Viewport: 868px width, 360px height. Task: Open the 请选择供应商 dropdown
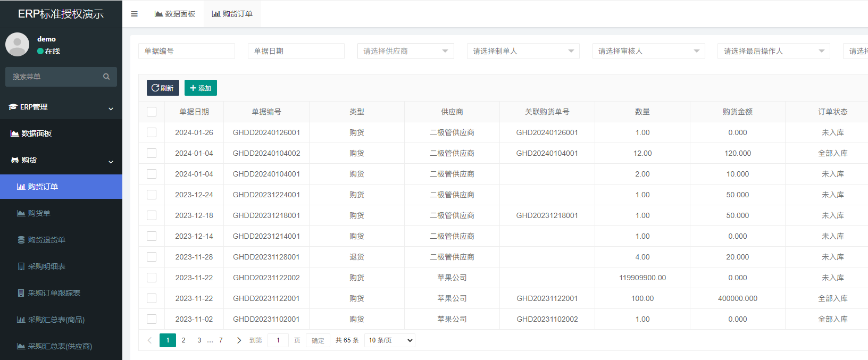pyautogui.click(x=405, y=51)
